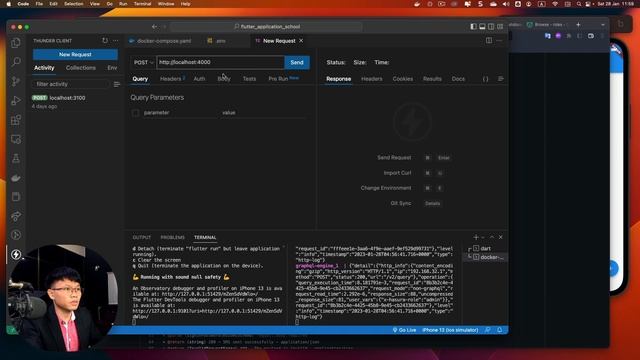Customize layout from title bar
This screenshot has width=640, height=360.
(x=500, y=27)
